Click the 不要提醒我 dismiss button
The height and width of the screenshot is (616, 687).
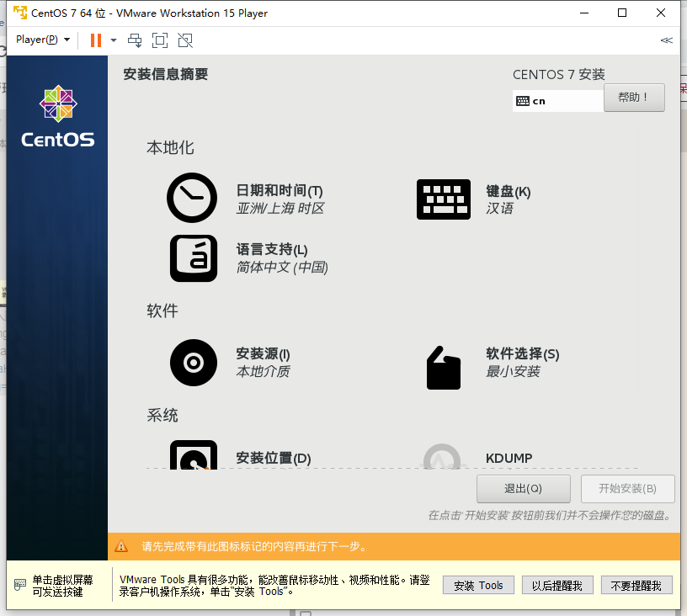[x=636, y=585]
